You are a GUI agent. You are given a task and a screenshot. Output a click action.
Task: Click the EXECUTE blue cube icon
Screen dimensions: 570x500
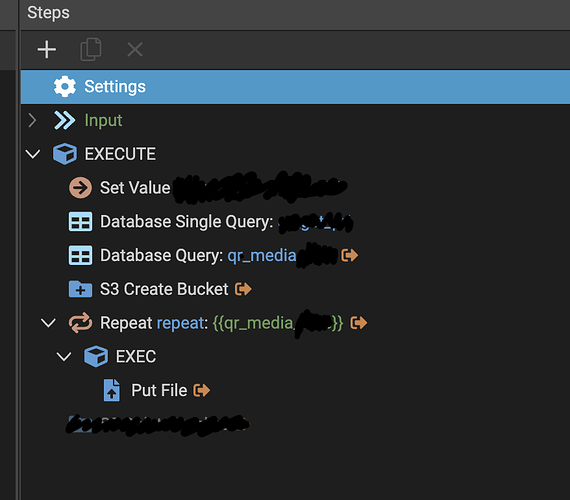65,154
